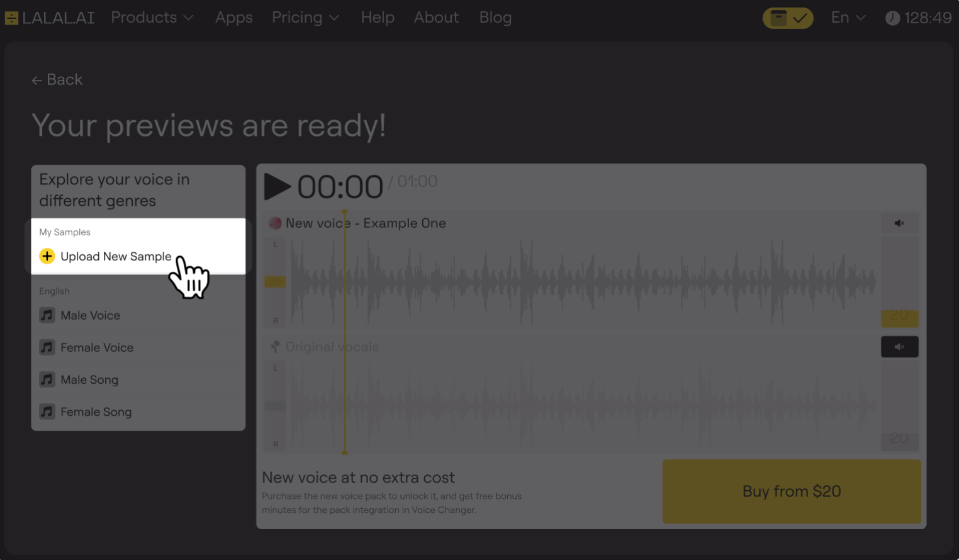The width and height of the screenshot is (959, 560).
Task: Toggle the yellow package checkmark badge
Action: 788,18
